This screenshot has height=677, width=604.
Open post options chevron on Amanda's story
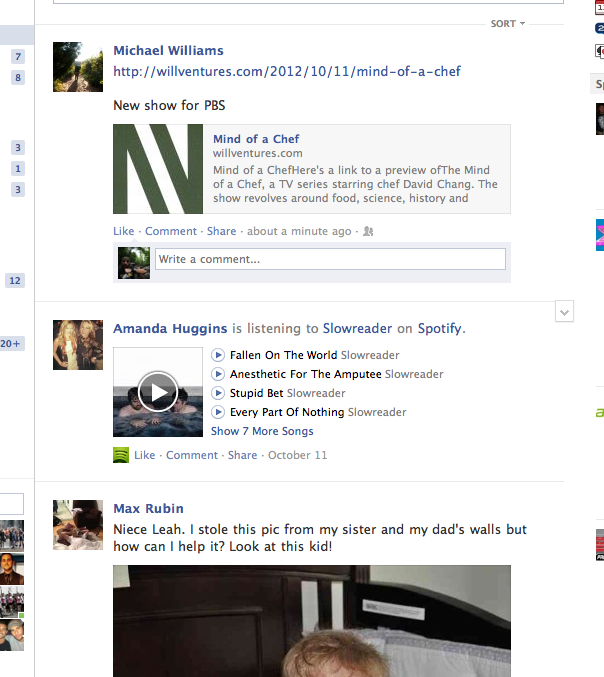(564, 311)
